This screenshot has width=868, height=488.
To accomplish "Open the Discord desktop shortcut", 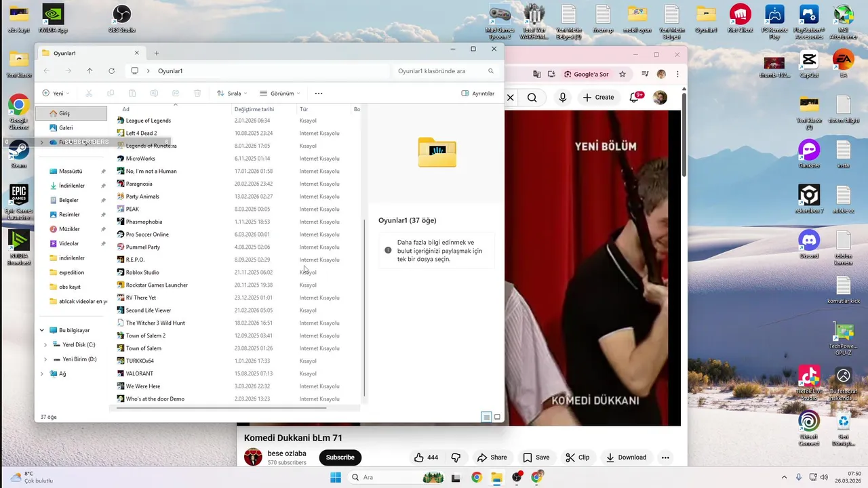I will click(x=809, y=244).
